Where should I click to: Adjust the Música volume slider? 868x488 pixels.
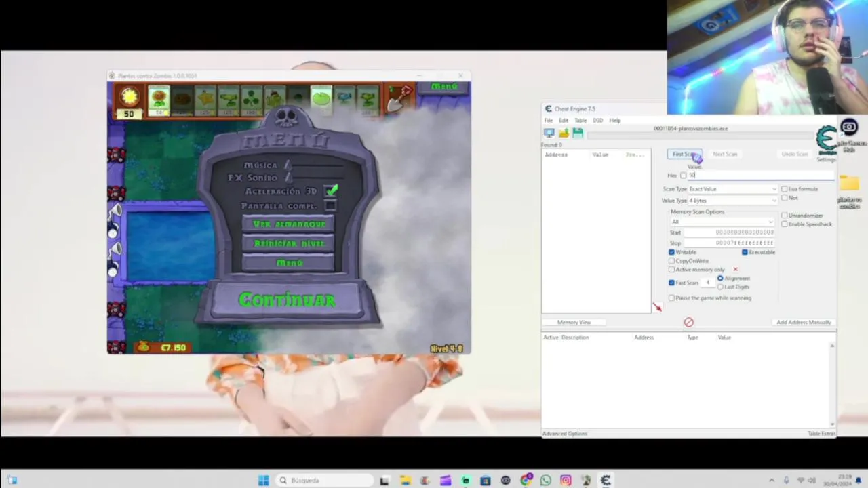click(315, 165)
